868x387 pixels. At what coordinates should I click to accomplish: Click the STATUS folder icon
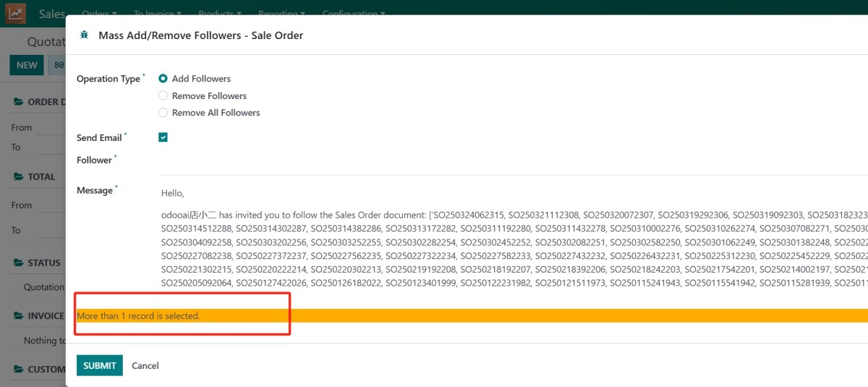pyautogui.click(x=19, y=263)
